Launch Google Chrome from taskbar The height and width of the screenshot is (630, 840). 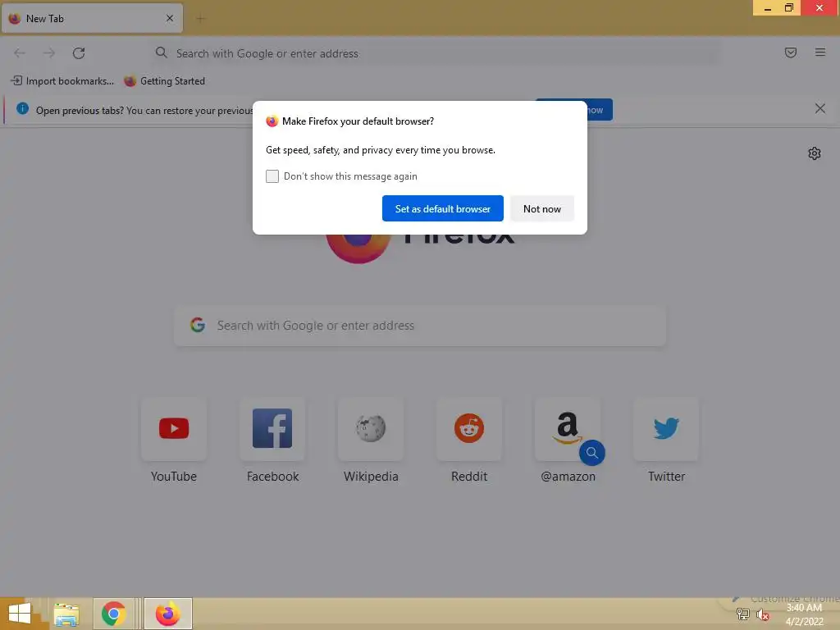[x=113, y=614]
